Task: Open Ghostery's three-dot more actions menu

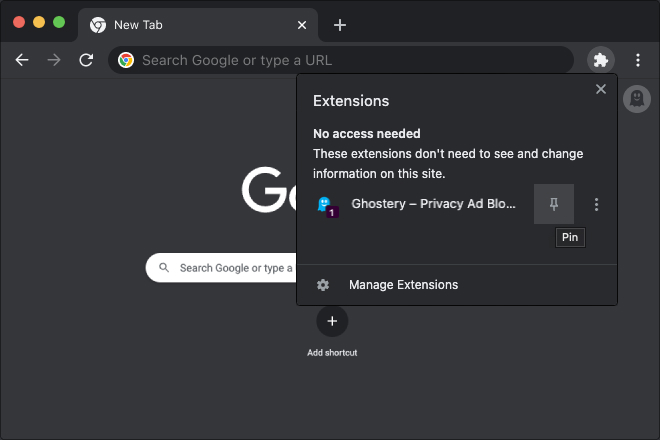Action: [597, 204]
